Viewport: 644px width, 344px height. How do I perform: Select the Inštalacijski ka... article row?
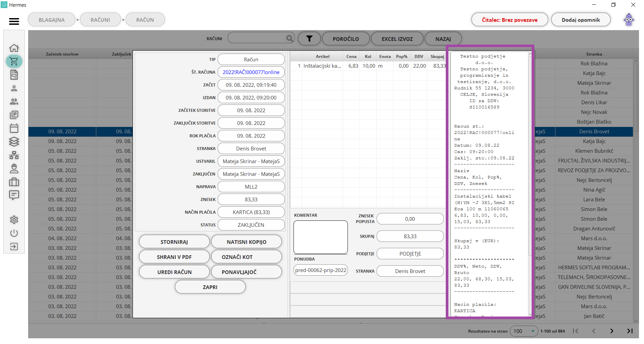coord(368,66)
